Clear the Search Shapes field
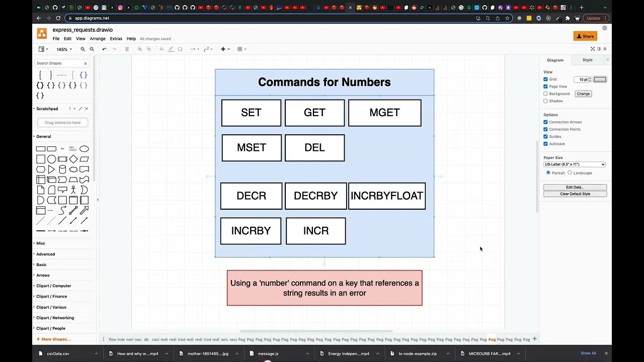Screen dimensions: 644x362 coord(86,63)
